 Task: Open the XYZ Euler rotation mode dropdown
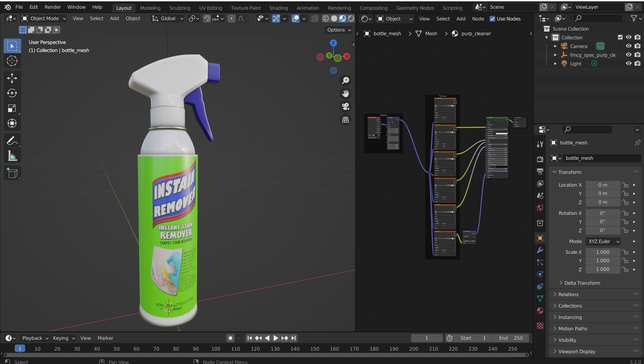click(x=603, y=241)
